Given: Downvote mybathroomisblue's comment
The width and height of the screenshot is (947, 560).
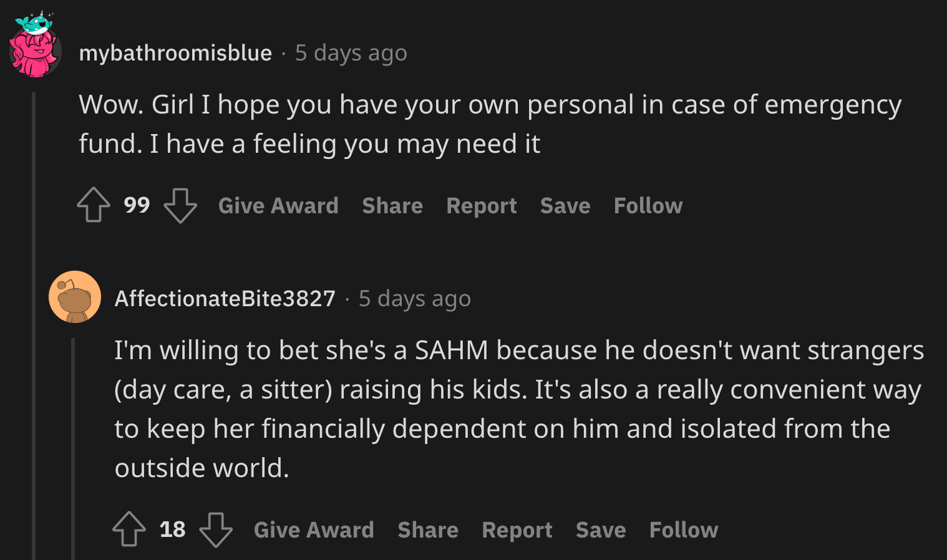Looking at the screenshot, I should coord(180,205).
